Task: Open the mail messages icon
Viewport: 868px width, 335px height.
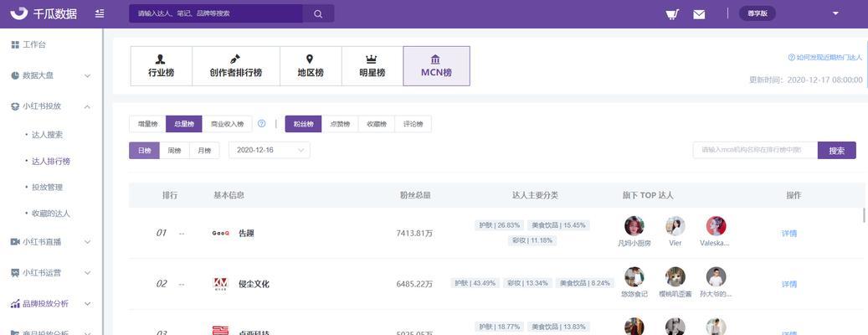Action: 699,14
